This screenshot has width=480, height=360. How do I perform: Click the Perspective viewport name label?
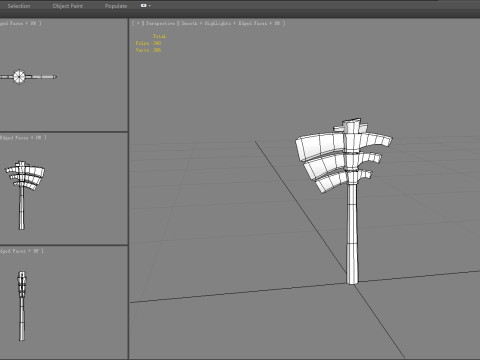pyautogui.click(x=160, y=23)
